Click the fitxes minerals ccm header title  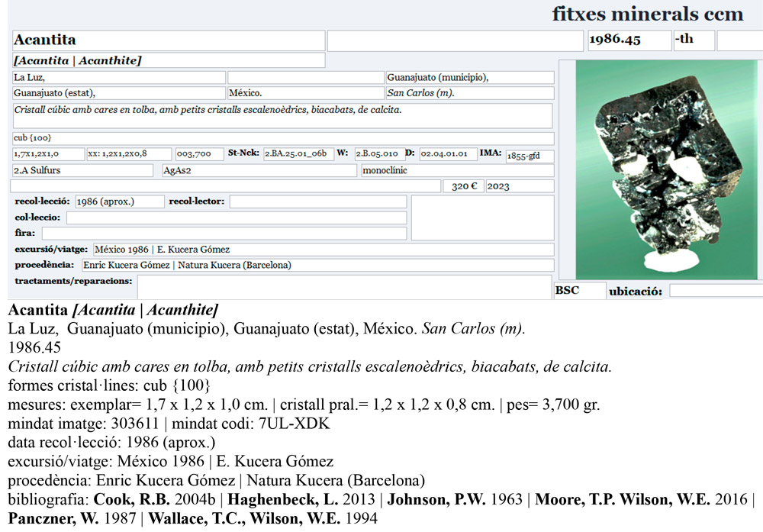coord(647,14)
